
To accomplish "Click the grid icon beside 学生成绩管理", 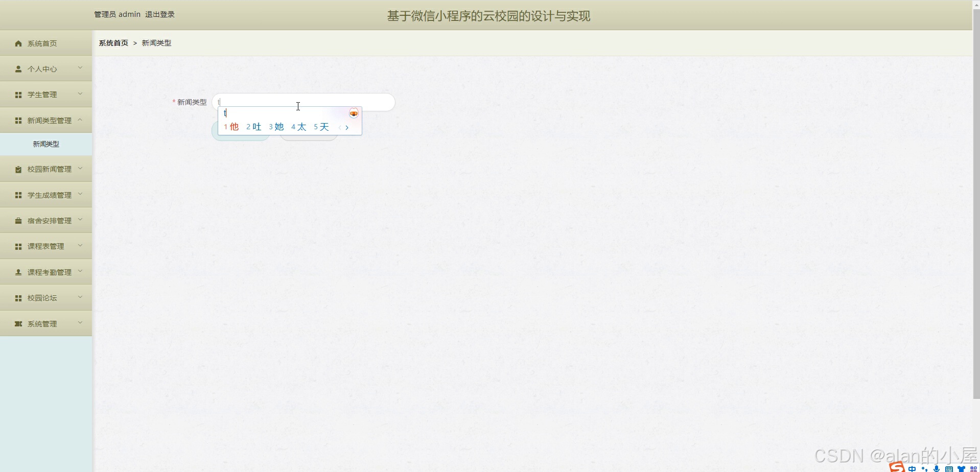I will click(x=18, y=195).
